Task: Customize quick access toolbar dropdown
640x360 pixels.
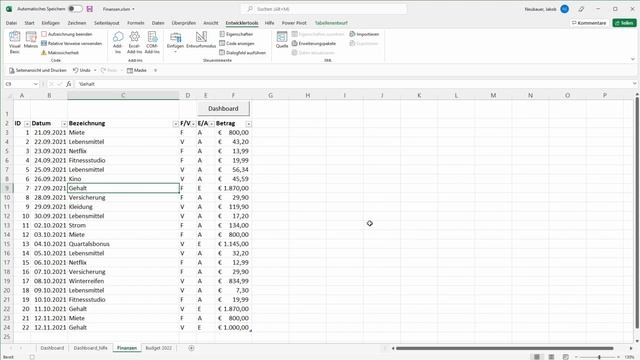Action: (155, 70)
